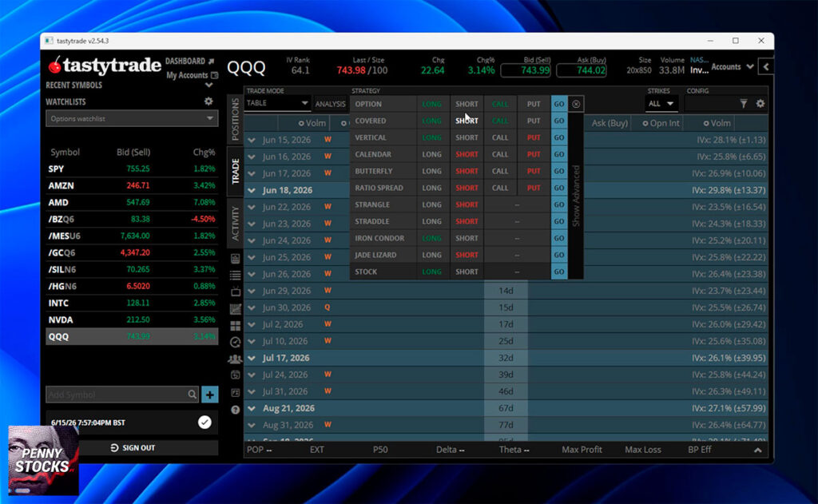Click Show Advanced vertical strip
The width and height of the screenshot is (818, 504).
coord(576,196)
